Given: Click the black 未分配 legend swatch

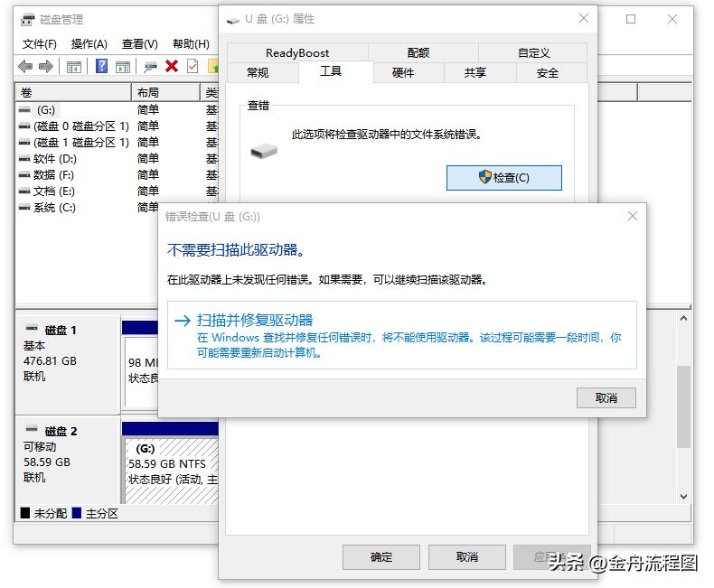Looking at the screenshot, I should (x=25, y=513).
